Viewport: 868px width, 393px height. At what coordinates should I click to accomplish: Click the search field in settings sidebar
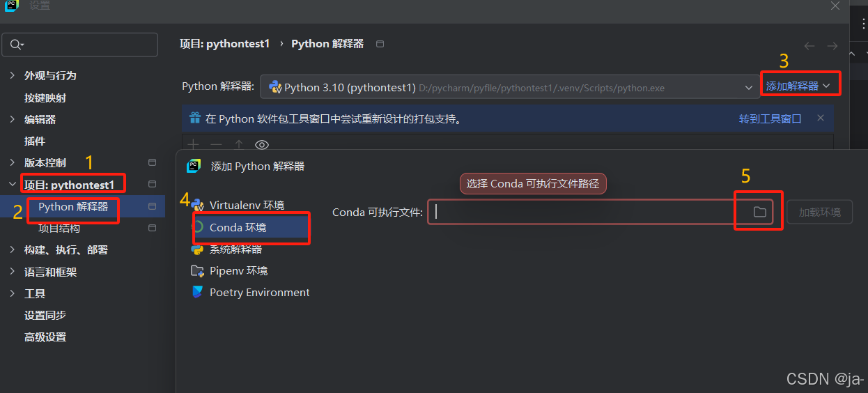tap(79, 45)
